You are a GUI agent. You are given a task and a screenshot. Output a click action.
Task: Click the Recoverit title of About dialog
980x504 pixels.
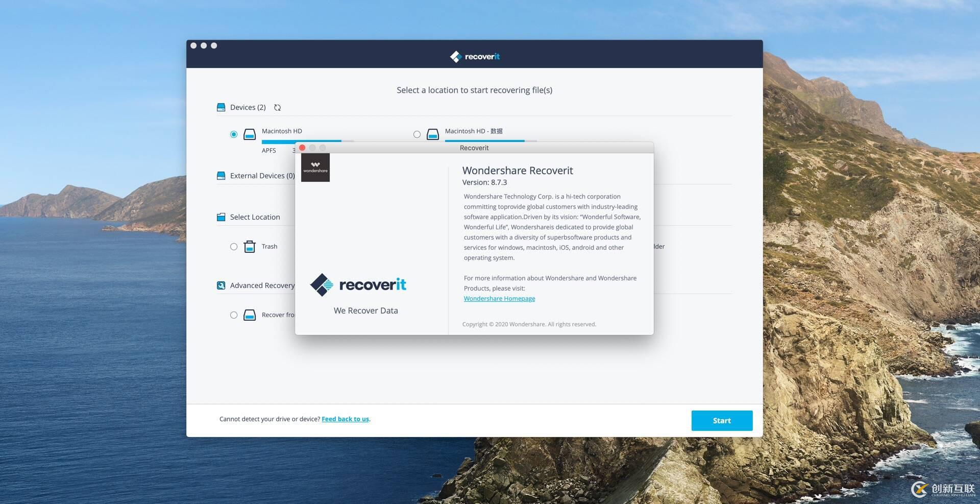pyautogui.click(x=474, y=148)
